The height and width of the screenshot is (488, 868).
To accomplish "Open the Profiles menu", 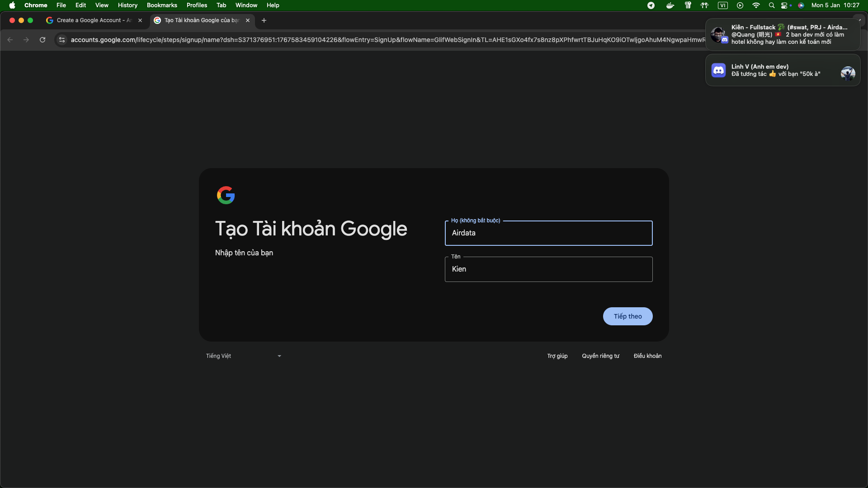I will (197, 5).
